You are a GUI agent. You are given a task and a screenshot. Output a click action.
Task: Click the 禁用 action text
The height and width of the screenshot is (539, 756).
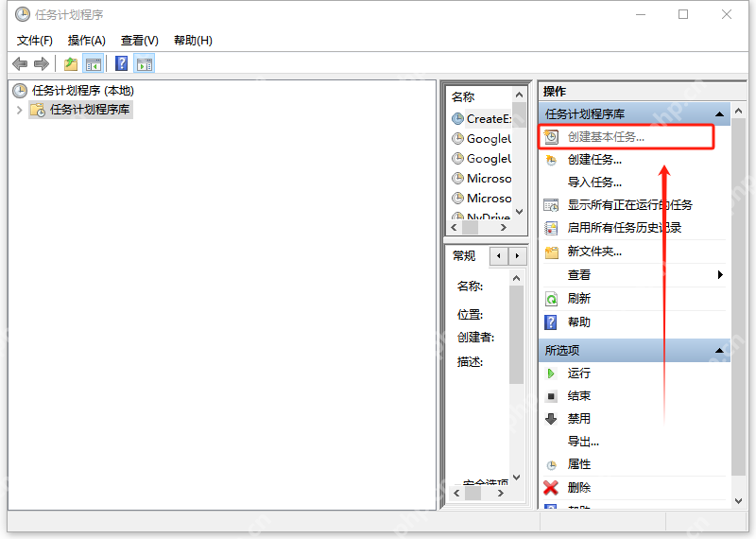pyautogui.click(x=579, y=419)
